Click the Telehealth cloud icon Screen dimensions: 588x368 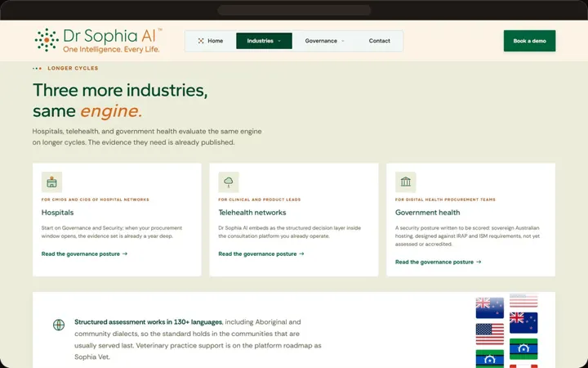[x=229, y=182]
